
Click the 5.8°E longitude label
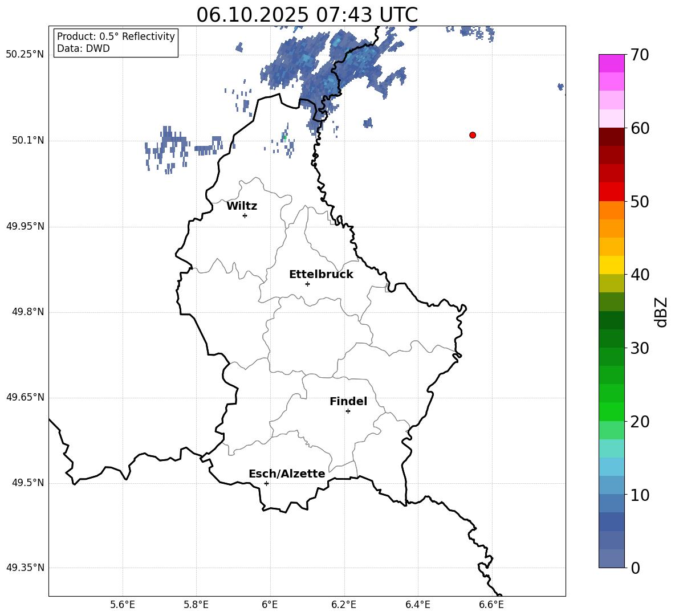point(196,605)
